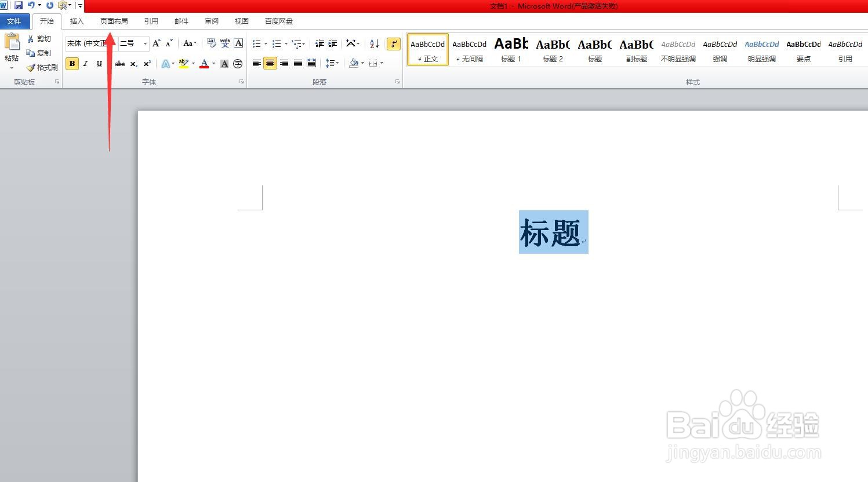Sort A-Z icon
The width and height of the screenshot is (868, 482).
[375, 43]
